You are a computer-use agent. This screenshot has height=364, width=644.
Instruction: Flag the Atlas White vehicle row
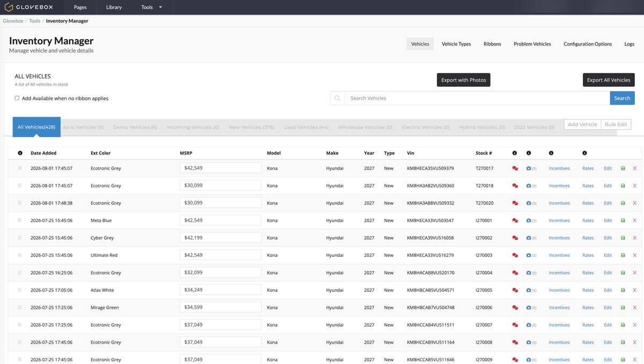click(19, 290)
